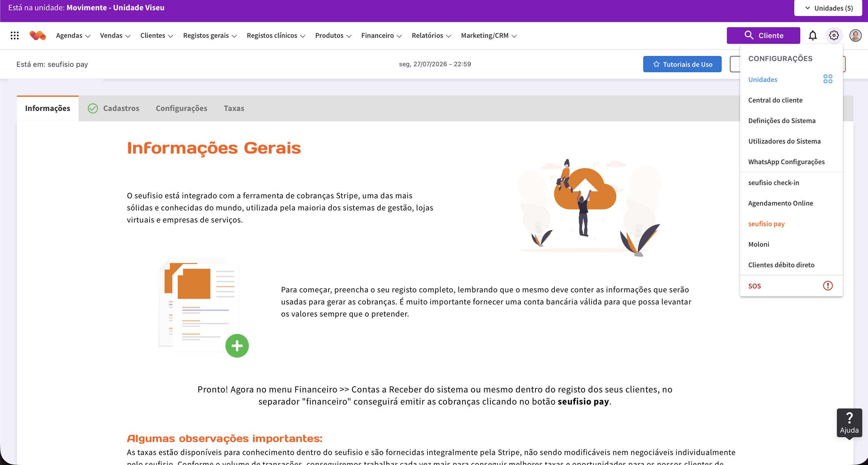Click the Unidades grid icon in menu
This screenshot has height=465, width=868.
click(x=828, y=79)
